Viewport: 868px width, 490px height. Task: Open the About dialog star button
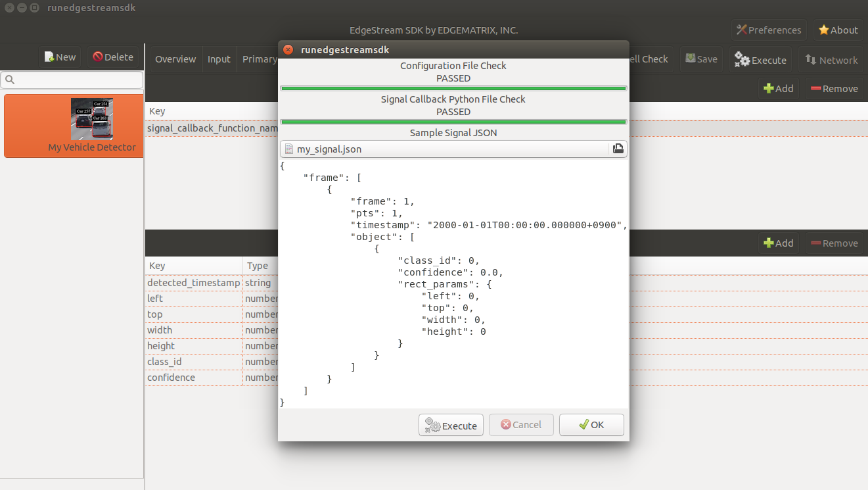(x=838, y=30)
